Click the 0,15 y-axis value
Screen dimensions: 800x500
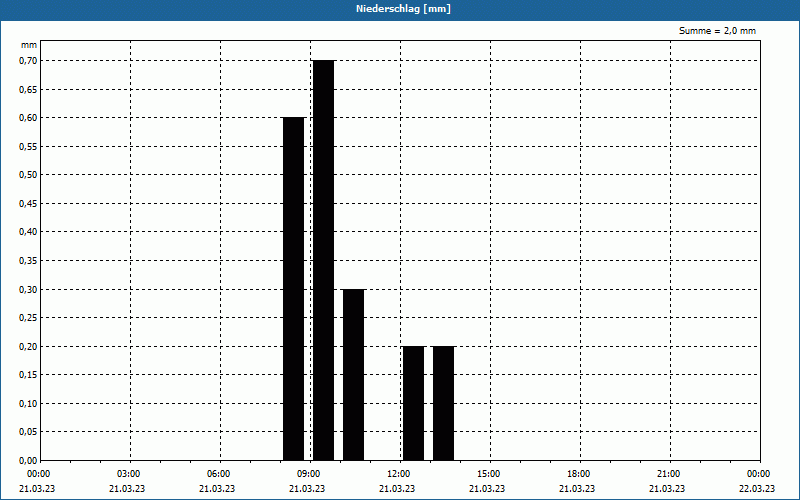pos(28,375)
